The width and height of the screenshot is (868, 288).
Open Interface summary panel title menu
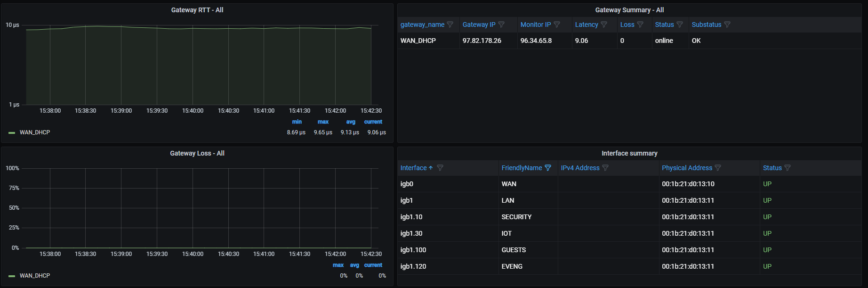[629, 153]
